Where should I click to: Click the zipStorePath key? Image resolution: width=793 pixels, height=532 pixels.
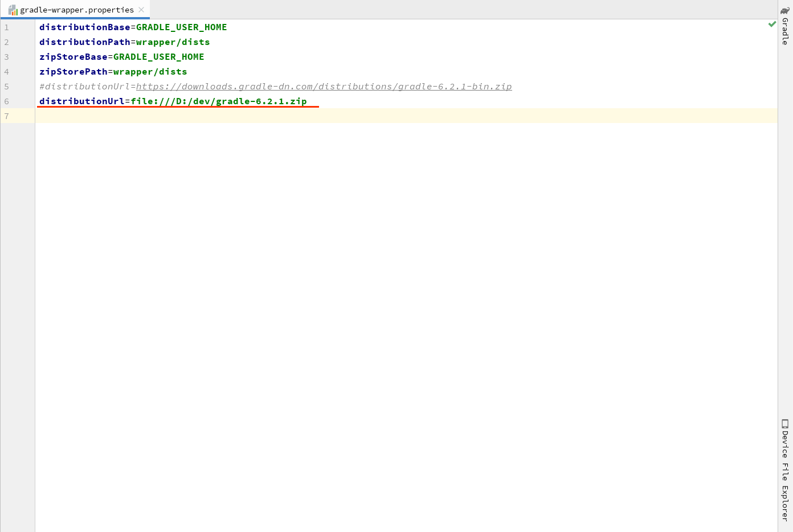click(x=73, y=72)
